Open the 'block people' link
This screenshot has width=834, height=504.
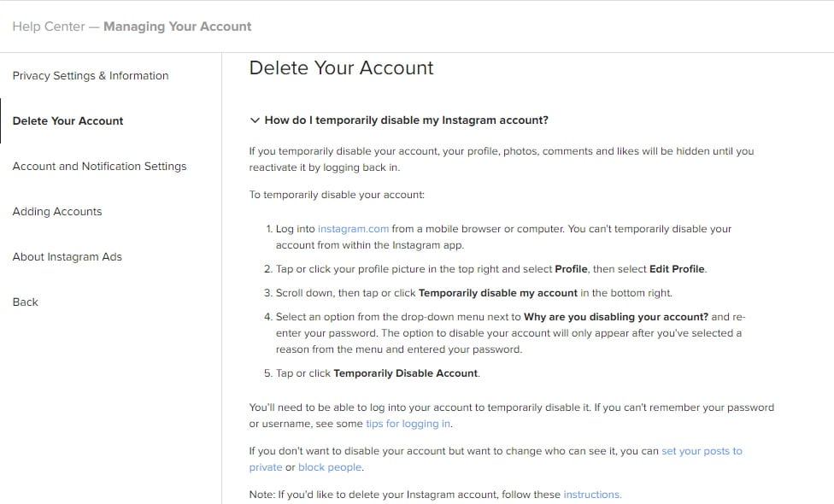(x=330, y=467)
